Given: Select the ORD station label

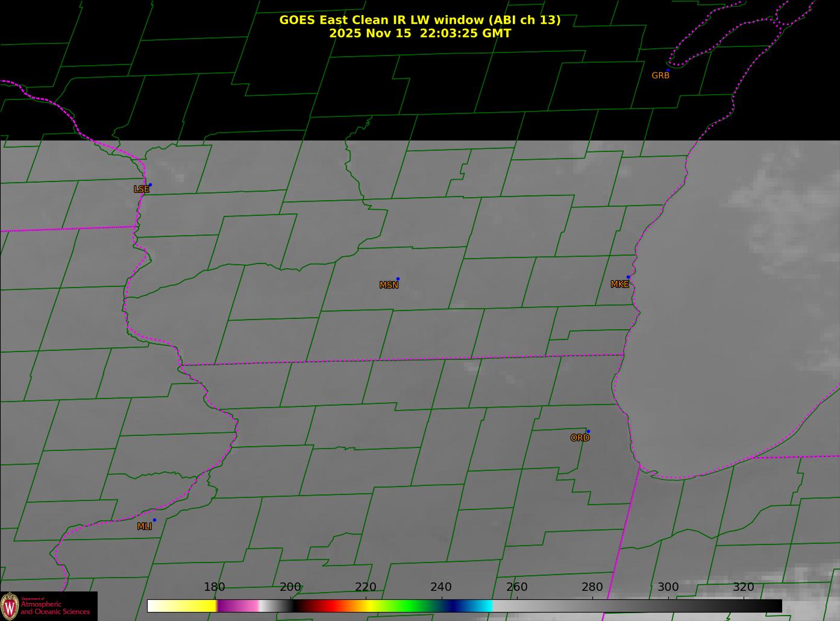Looking at the screenshot, I should pos(580,438).
